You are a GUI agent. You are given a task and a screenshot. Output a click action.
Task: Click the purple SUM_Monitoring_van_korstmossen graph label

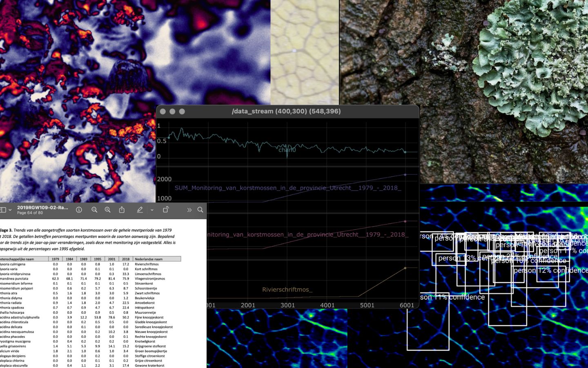pos(288,188)
